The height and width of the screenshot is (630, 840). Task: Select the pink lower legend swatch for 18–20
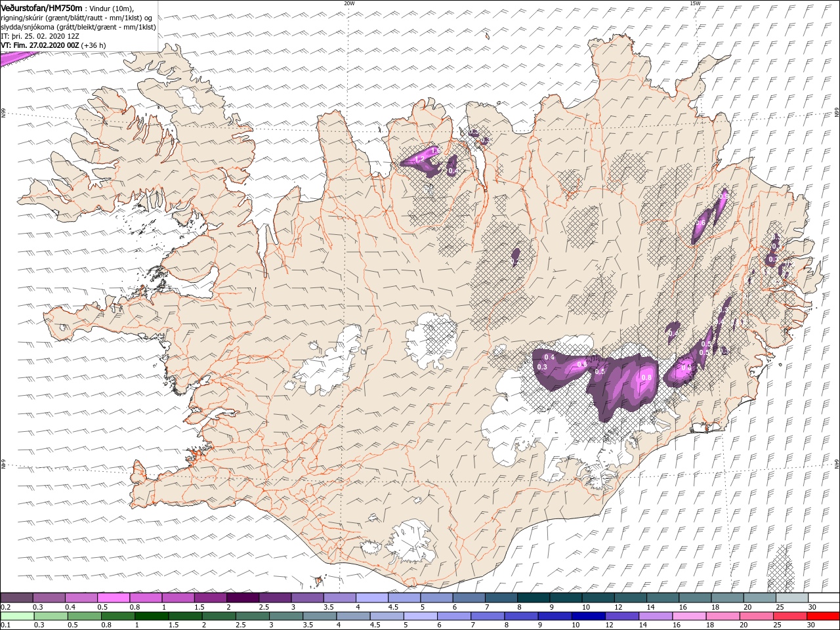(x=721, y=616)
